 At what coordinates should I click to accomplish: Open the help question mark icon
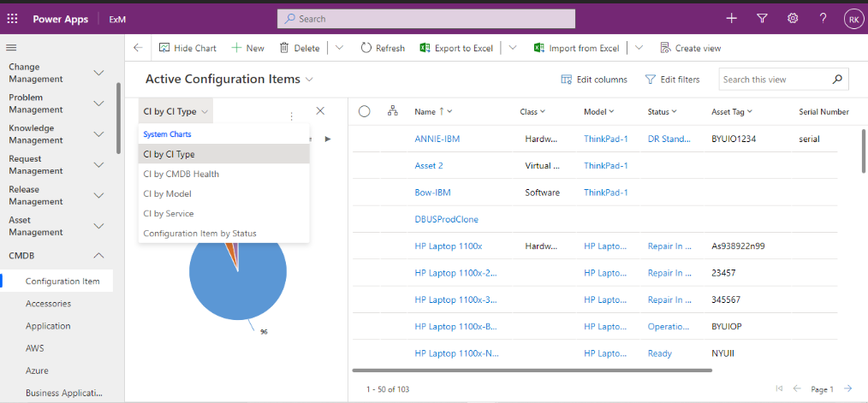click(x=823, y=19)
